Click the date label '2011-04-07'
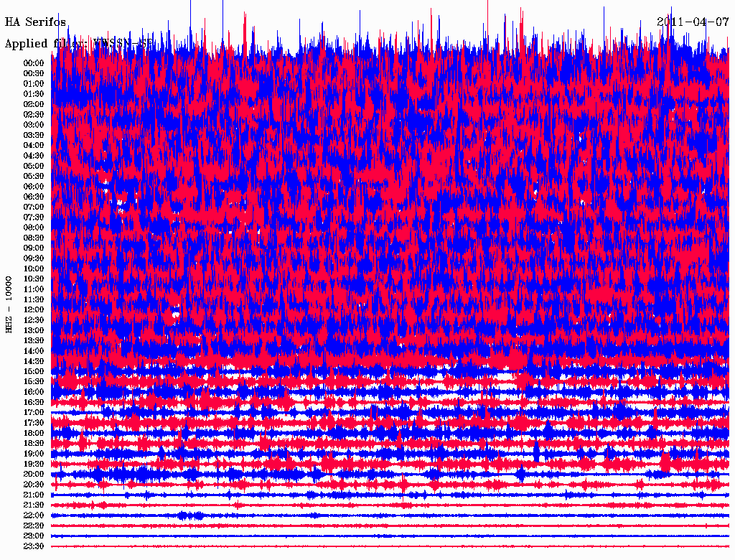This screenshot has width=735, height=560. (693, 22)
